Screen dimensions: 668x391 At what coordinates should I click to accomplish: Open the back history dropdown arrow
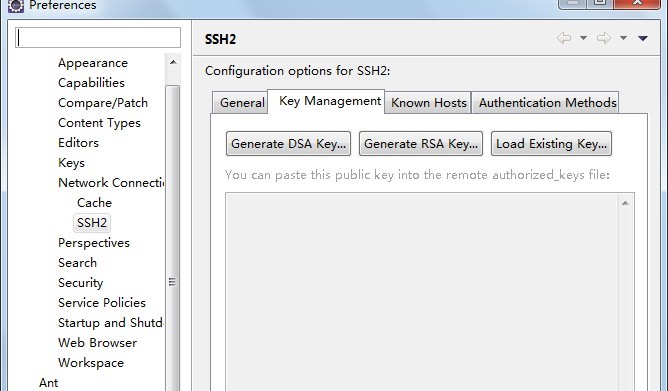pyautogui.click(x=584, y=38)
